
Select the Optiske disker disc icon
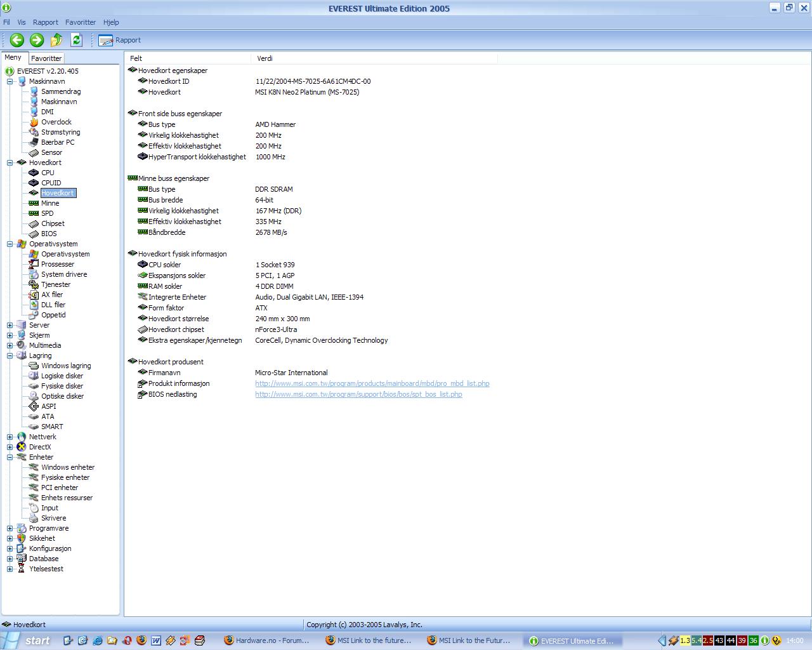coord(34,396)
